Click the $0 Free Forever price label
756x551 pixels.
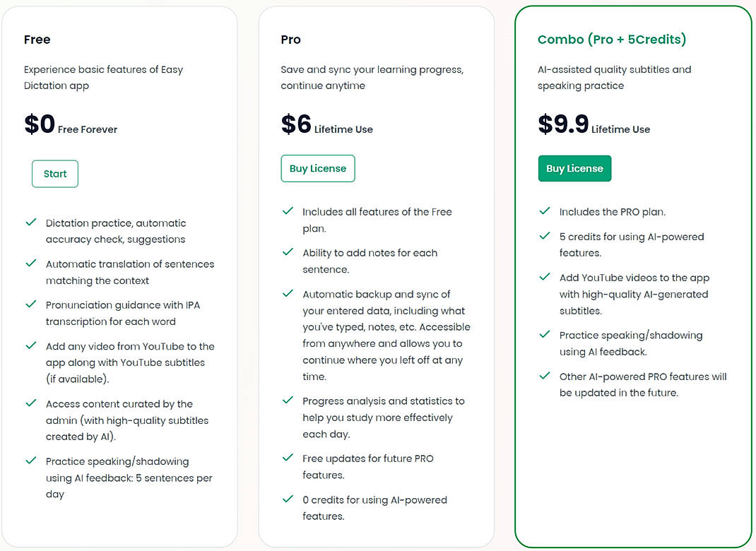(x=71, y=125)
